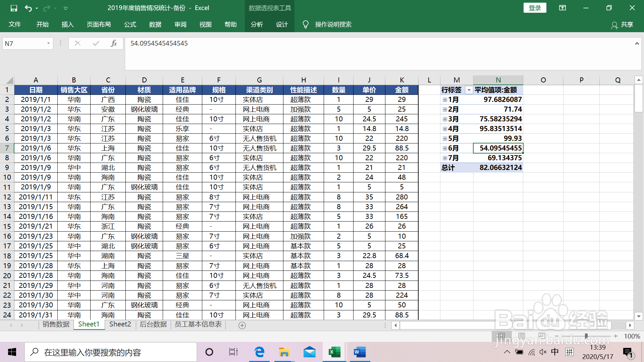
Task: Switch to the 页面布局 ribbon tab
Action: tap(99, 24)
